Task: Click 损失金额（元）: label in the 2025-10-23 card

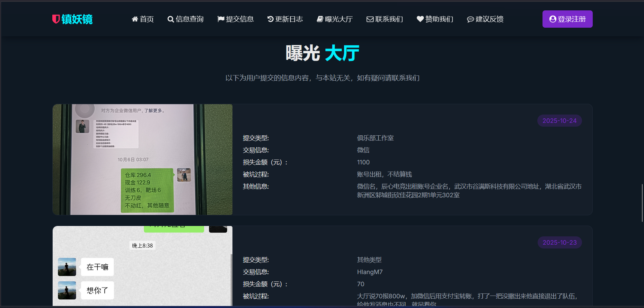Action: pos(265,284)
